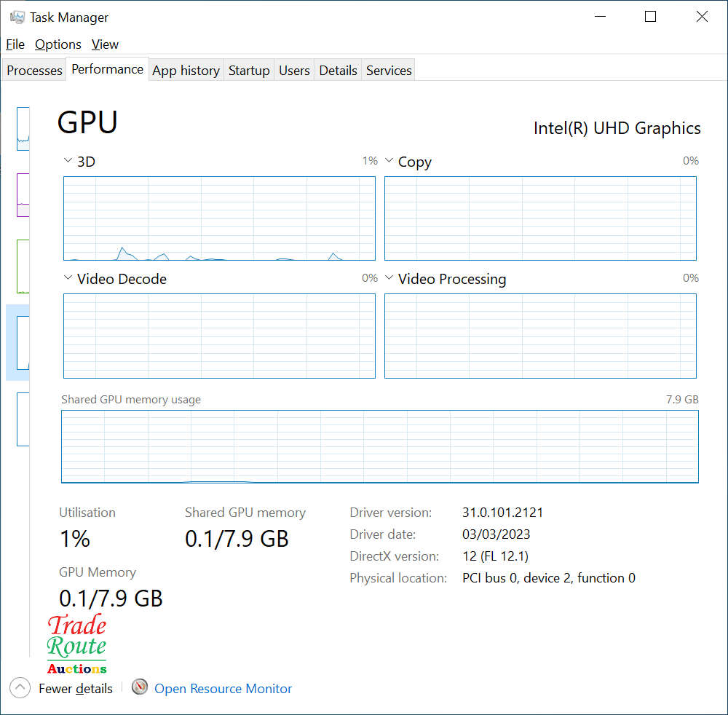Select the green Disk graph thumbnail in sidebar
The image size is (728, 715).
coord(23,266)
